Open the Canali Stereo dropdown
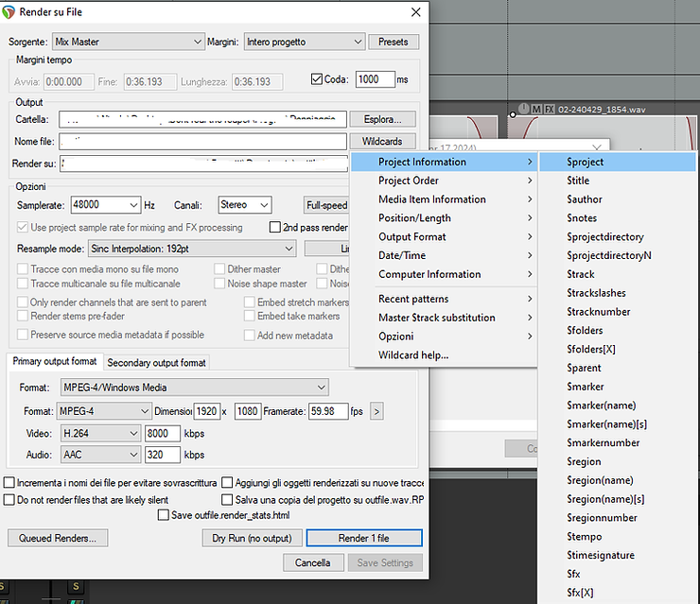This screenshot has height=604, width=700. coord(245,205)
